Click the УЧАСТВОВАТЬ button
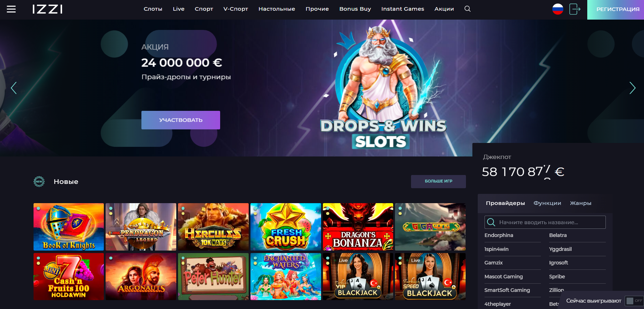644x309 pixels. pyautogui.click(x=181, y=120)
